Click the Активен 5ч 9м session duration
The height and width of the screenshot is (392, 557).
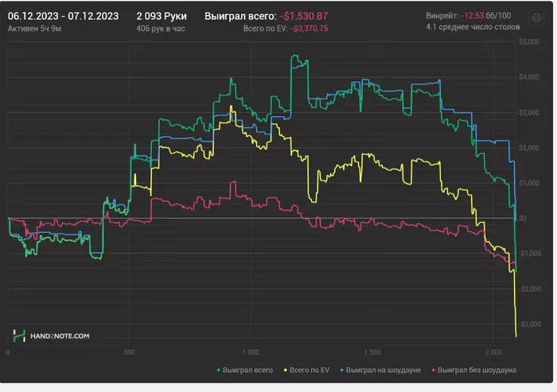pos(35,29)
